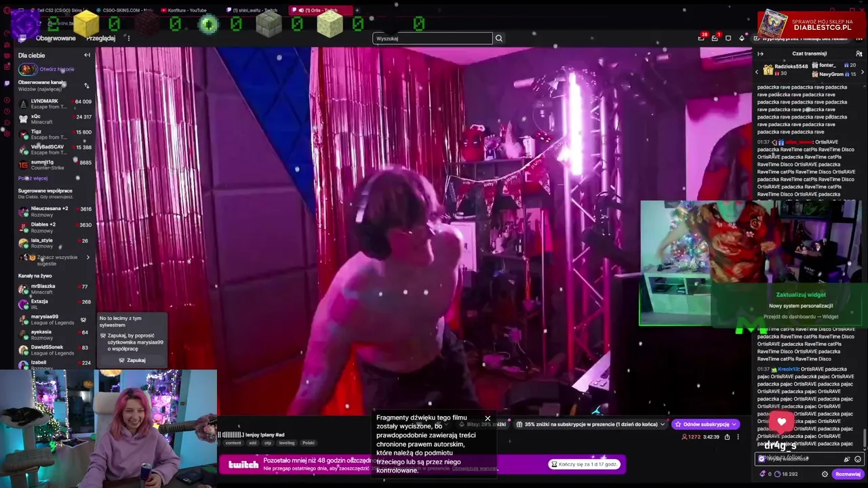Open the notifications inbox with 28 badge
The image size is (868, 488).
[x=701, y=38]
